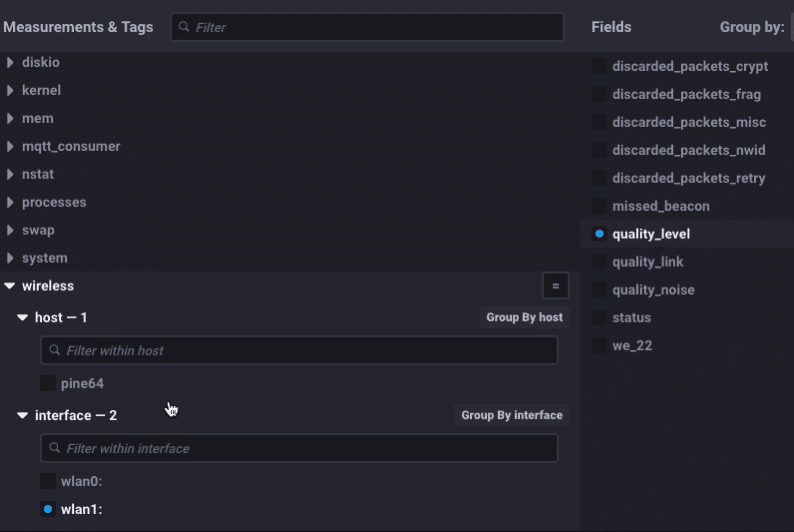Collapse the interface tag section
The height and width of the screenshot is (532, 794).
click(x=23, y=416)
